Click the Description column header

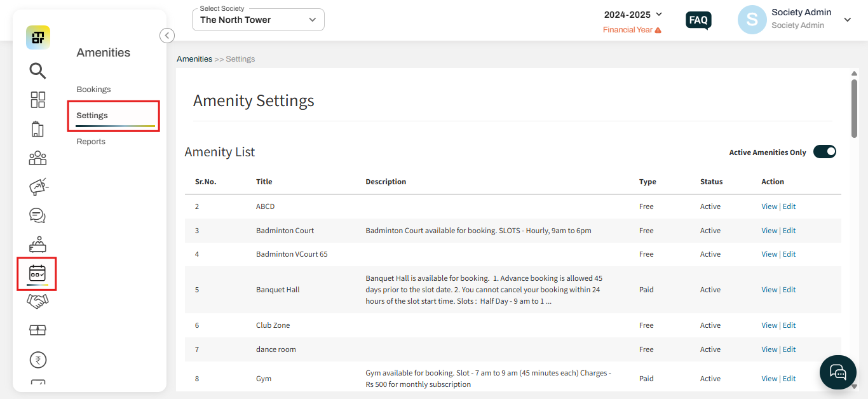coord(386,182)
